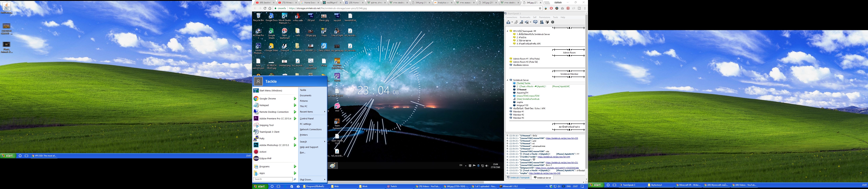Click the red Opera-style extension icon
This screenshot has height=189, width=868.
551,8
